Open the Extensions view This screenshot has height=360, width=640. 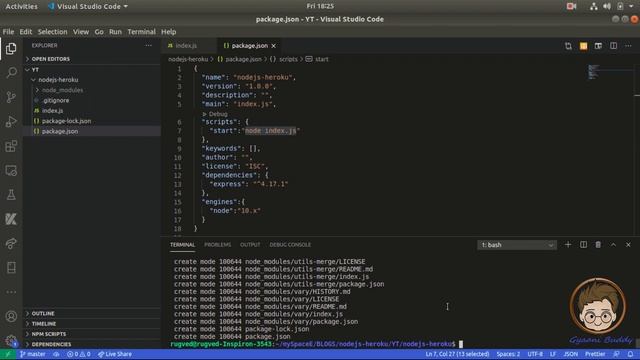click(11, 146)
